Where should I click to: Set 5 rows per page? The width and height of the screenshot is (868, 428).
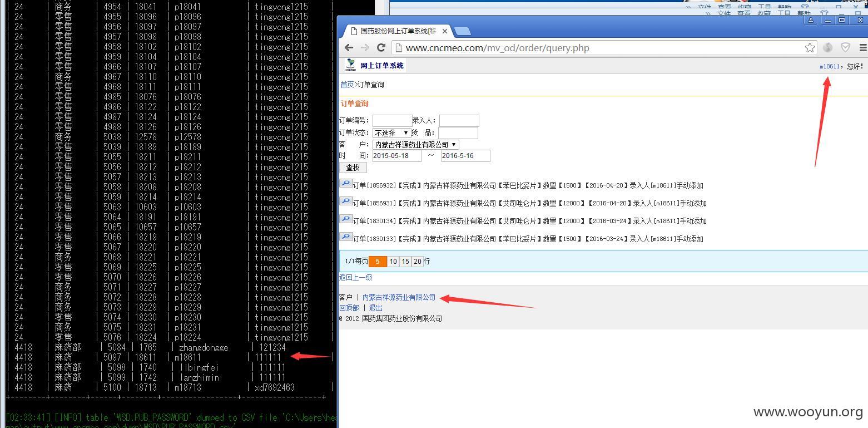[378, 261]
